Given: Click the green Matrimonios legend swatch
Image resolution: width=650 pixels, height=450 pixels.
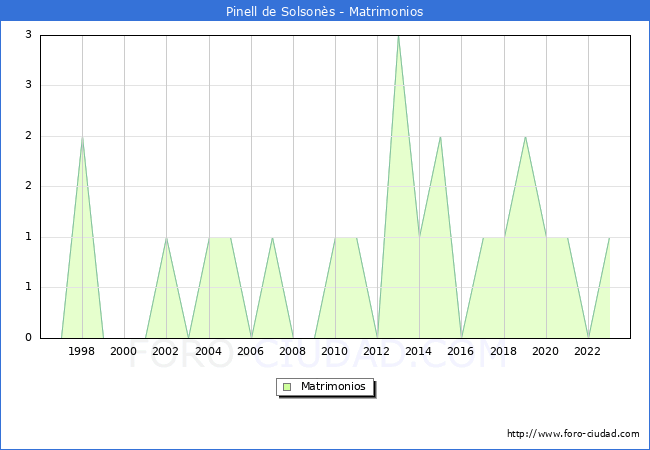Looking at the screenshot, I should (287, 387).
